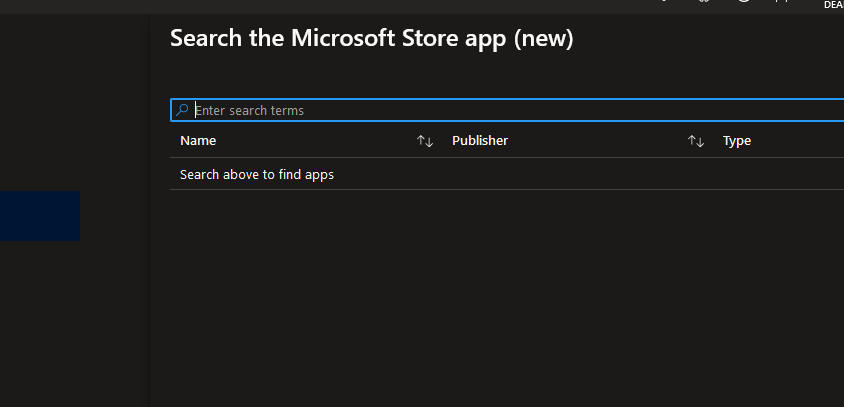
Task: Sort by Publisher column arrows
Action: pyautogui.click(x=695, y=141)
